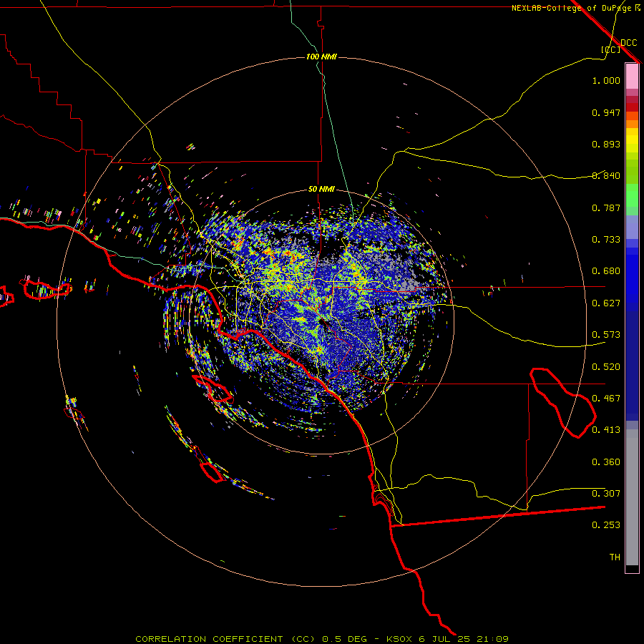Click the 100 NMI range ring label

(x=321, y=57)
